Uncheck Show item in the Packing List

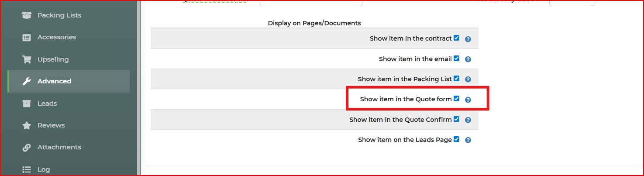[x=457, y=79]
